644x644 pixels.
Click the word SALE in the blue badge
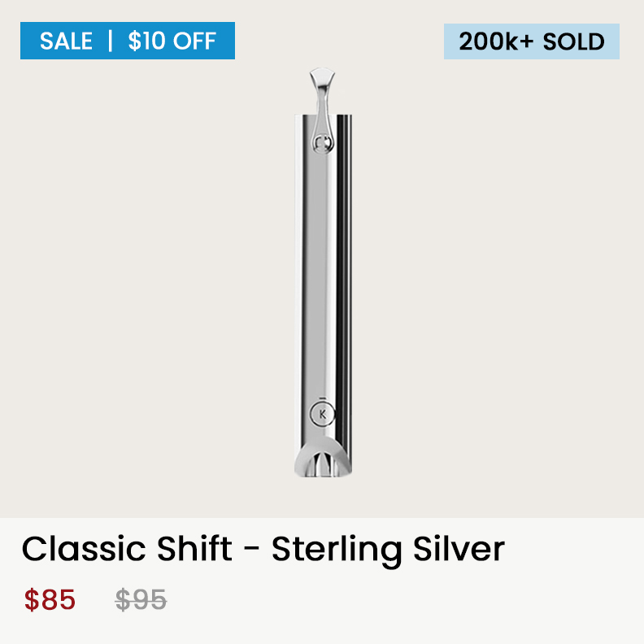[66, 41]
